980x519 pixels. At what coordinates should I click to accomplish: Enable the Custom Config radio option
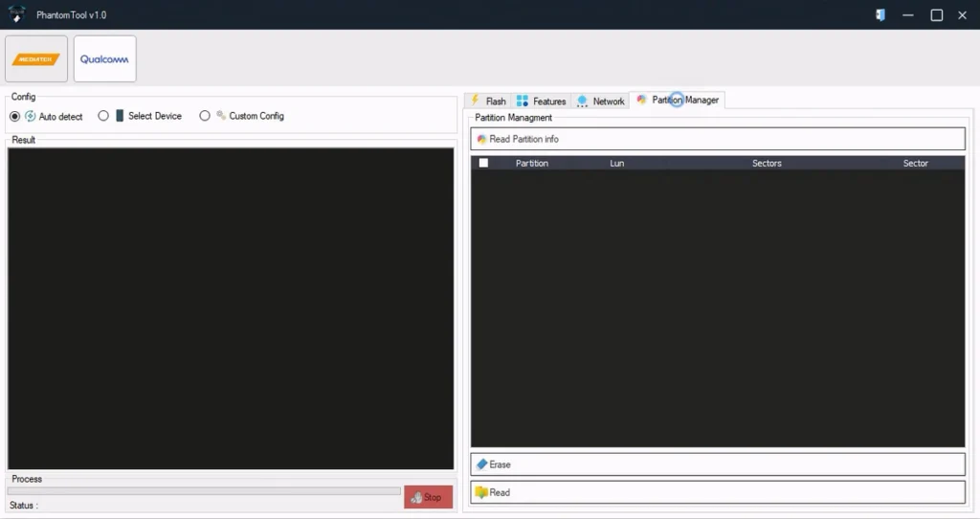[205, 116]
